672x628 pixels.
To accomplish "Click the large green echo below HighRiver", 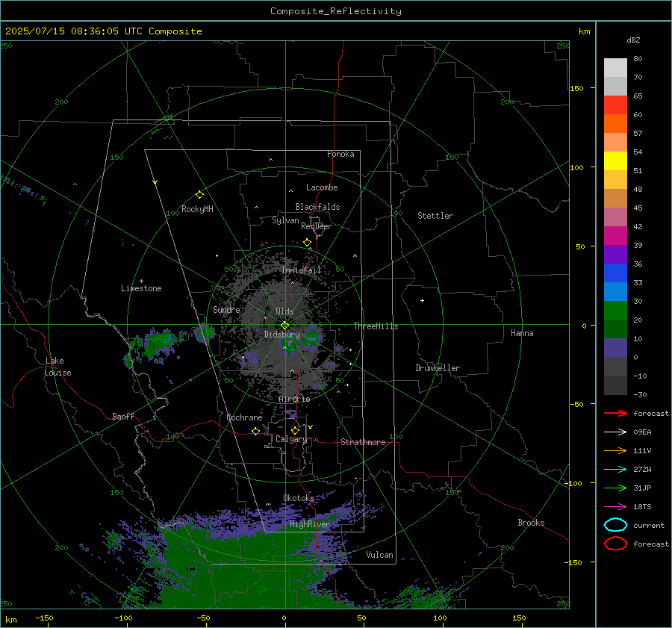I will tap(240, 571).
